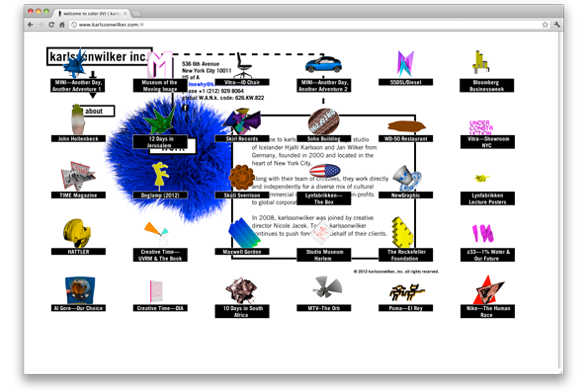
Task: Click pink Under Construction text icon
Action: pos(480,127)
